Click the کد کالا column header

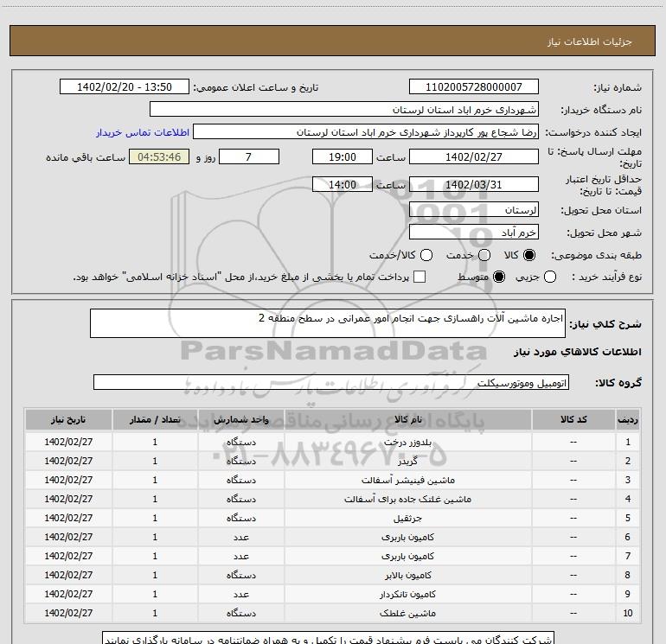pos(573,419)
